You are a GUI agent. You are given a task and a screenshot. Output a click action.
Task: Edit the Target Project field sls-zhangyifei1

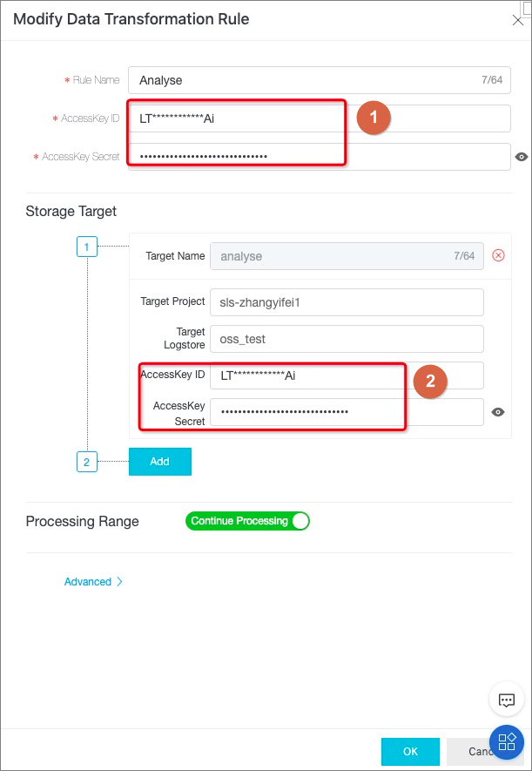[x=347, y=302]
